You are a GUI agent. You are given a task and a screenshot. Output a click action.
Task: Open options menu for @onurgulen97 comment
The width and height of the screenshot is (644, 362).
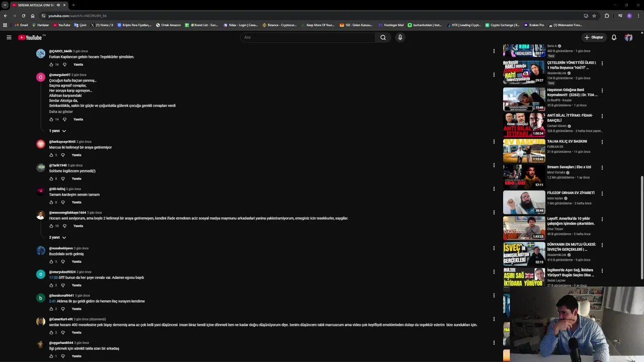coord(494,74)
